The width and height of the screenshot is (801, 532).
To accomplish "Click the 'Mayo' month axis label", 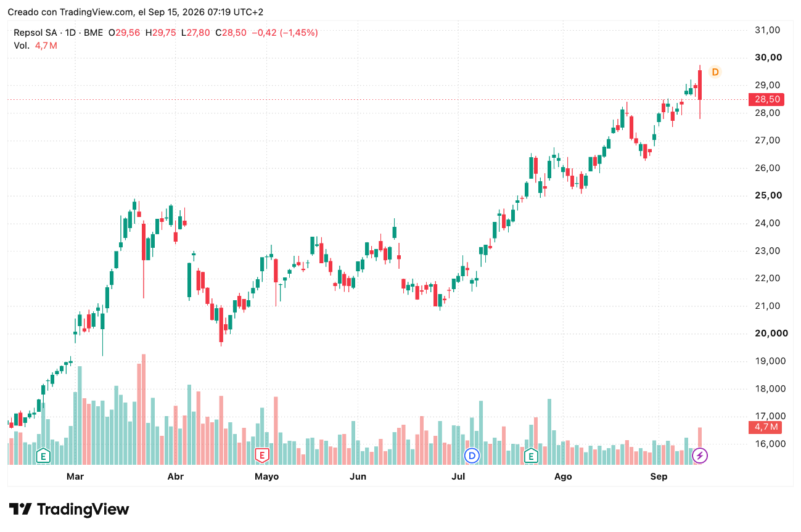I will (266, 477).
